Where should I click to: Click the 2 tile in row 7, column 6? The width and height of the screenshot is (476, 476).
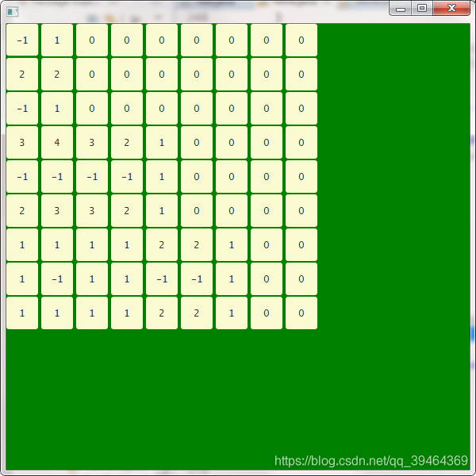coord(197,245)
